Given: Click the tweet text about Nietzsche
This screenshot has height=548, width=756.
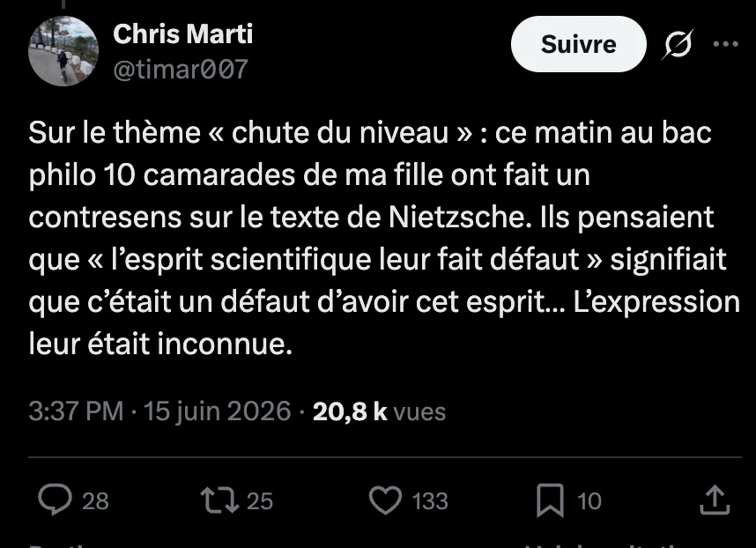Looking at the screenshot, I should (384, 238).
